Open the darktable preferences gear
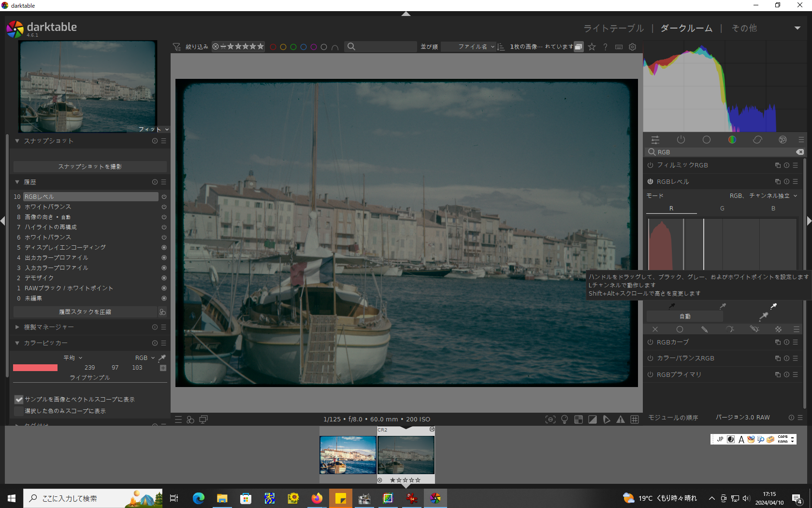This screenshot has height=508, width=812. tap(632, 47)
